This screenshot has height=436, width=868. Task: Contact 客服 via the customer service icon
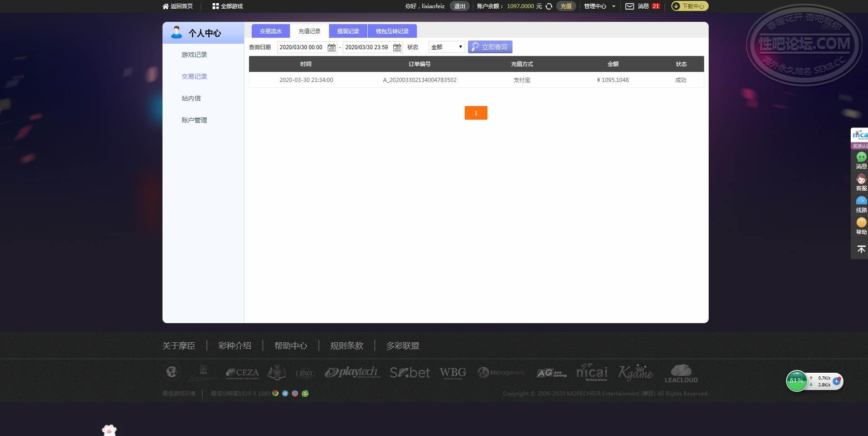click(861, 178)
